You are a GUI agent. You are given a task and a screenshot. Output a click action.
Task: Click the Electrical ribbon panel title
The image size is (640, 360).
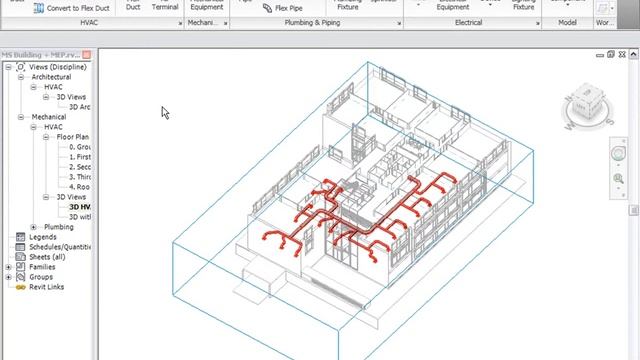(x=469, y=23)
